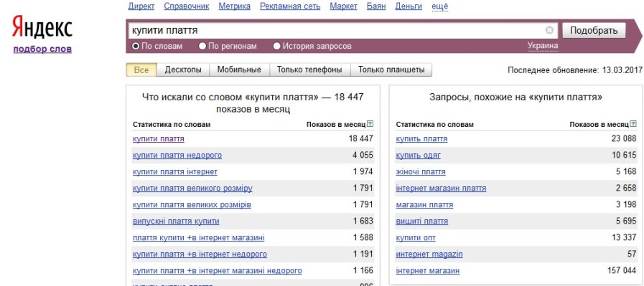Image resolution: width=644 pixels, height=286 pixels.
Task: Open 'інтернет магазин плаття' similar query
Action: tap(441, 189)
